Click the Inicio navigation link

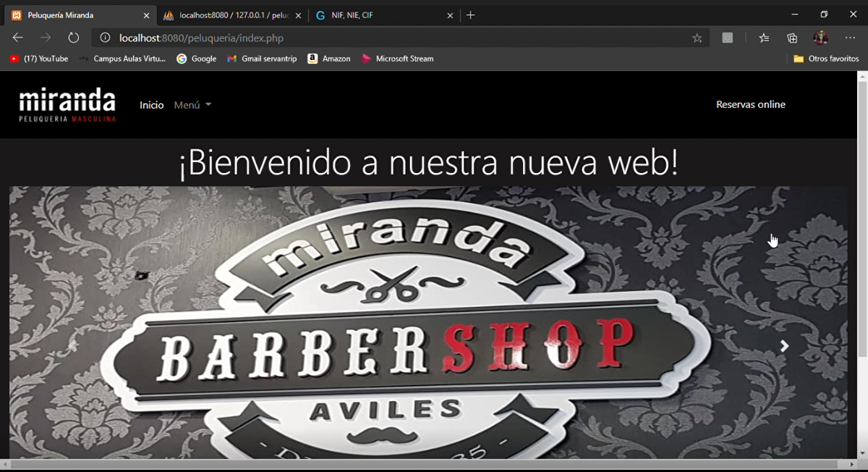[x=152, y=105]
